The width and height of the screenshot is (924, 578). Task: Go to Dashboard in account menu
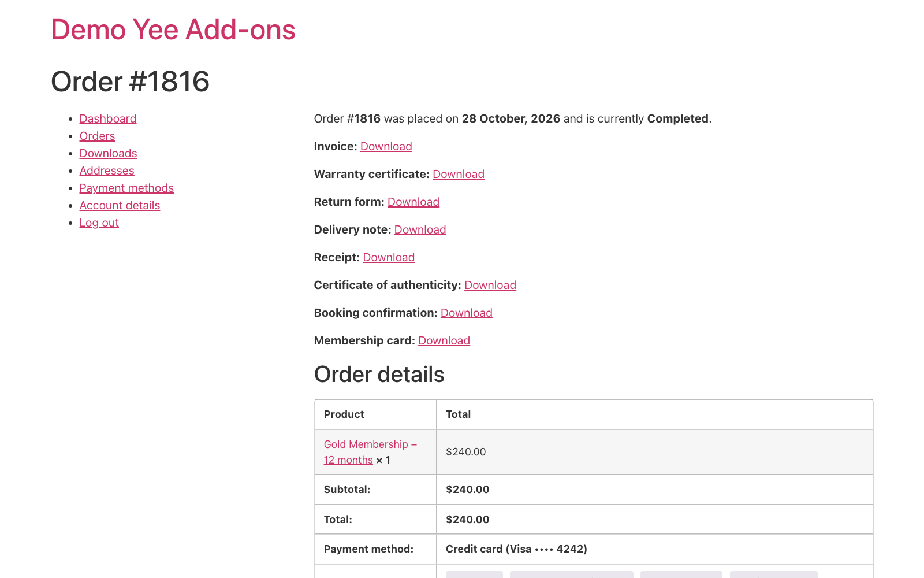click(108, 118)
